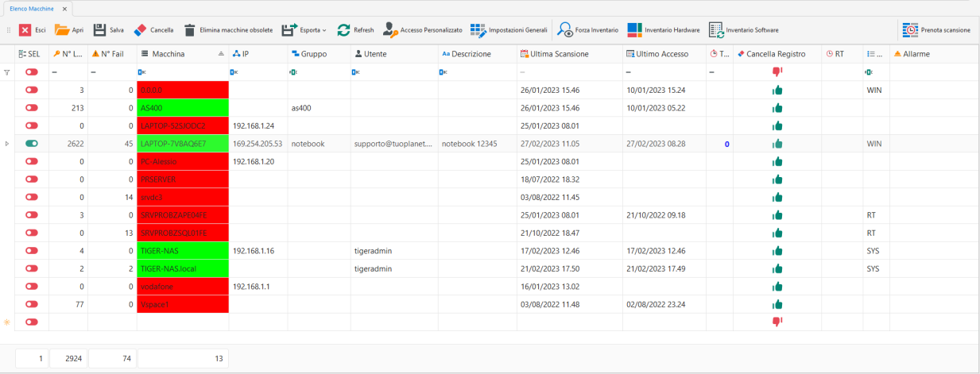Click the Cancella Registro column header
The height and width of the screenshot is (374, 980).
coord(777,54)
